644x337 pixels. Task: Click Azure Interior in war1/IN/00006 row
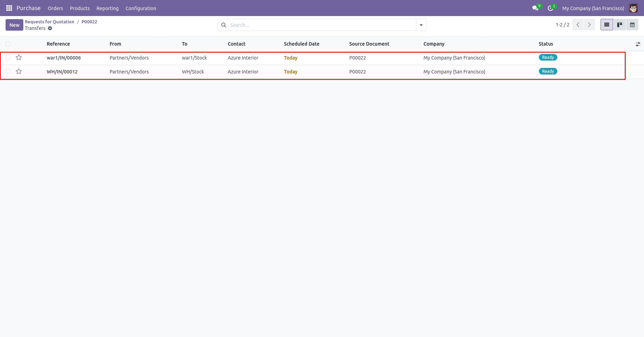(243, 58)
